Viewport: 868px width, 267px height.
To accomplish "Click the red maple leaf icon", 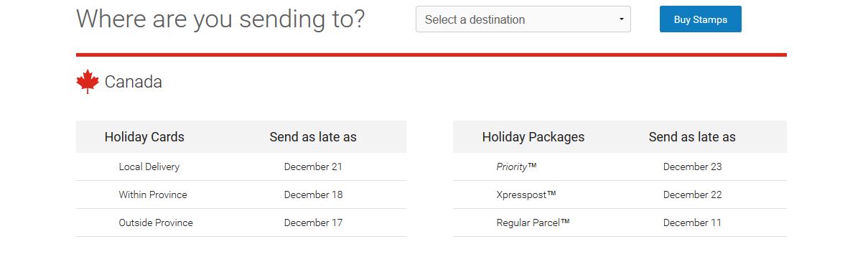I will [88, 82].
